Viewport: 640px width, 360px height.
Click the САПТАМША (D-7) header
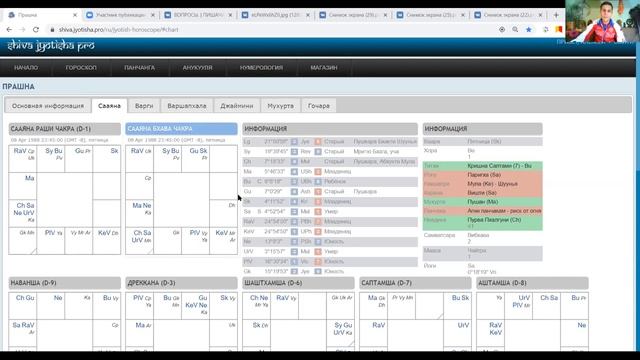tap(415, 283)
